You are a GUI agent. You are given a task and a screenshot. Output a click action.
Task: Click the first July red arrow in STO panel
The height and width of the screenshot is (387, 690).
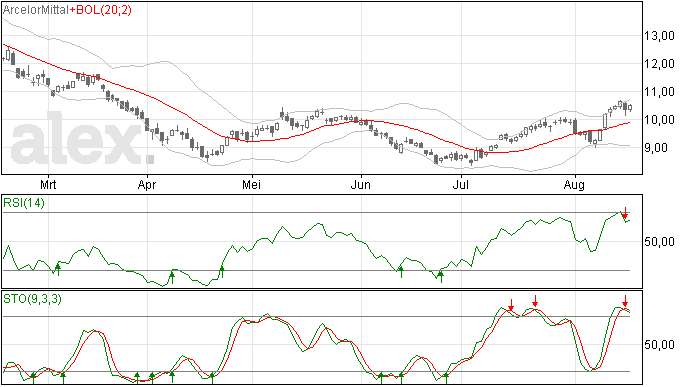(x=511, y=304)
